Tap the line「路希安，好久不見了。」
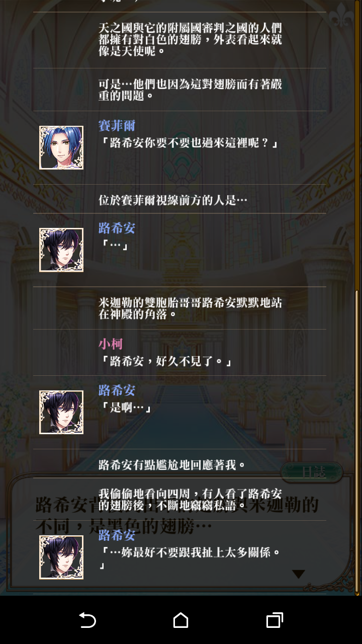 (166, 361)
